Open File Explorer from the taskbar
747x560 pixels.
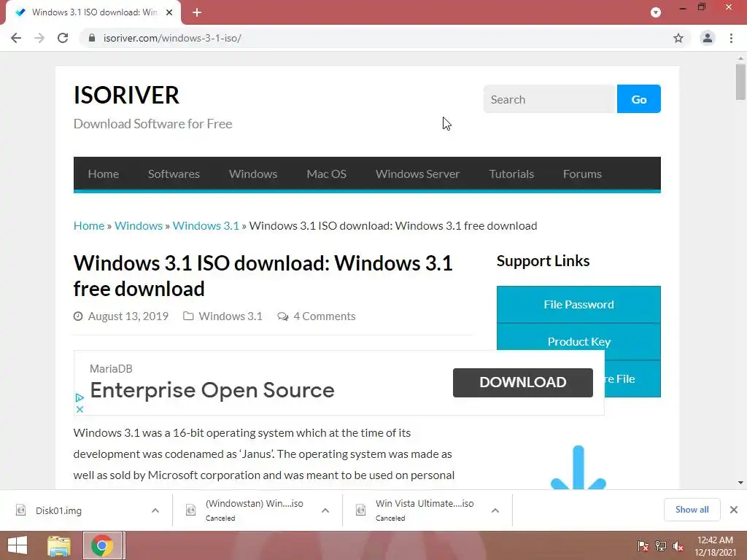(59, 545)
